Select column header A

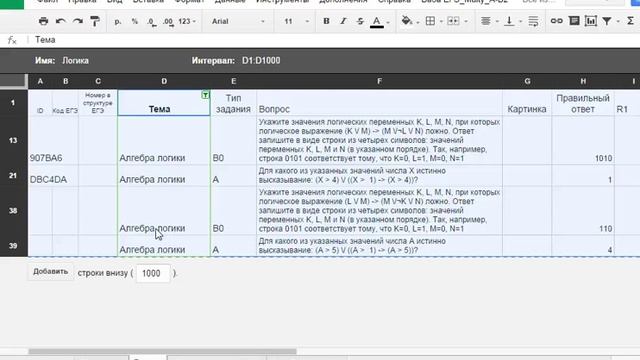tap(40, 81)
